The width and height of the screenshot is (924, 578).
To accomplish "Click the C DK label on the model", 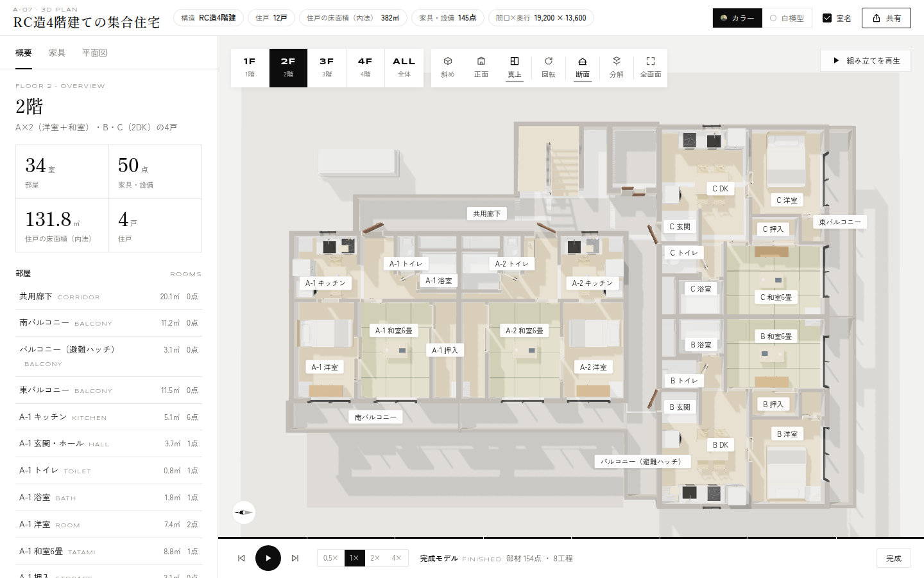I will [721, 189].
